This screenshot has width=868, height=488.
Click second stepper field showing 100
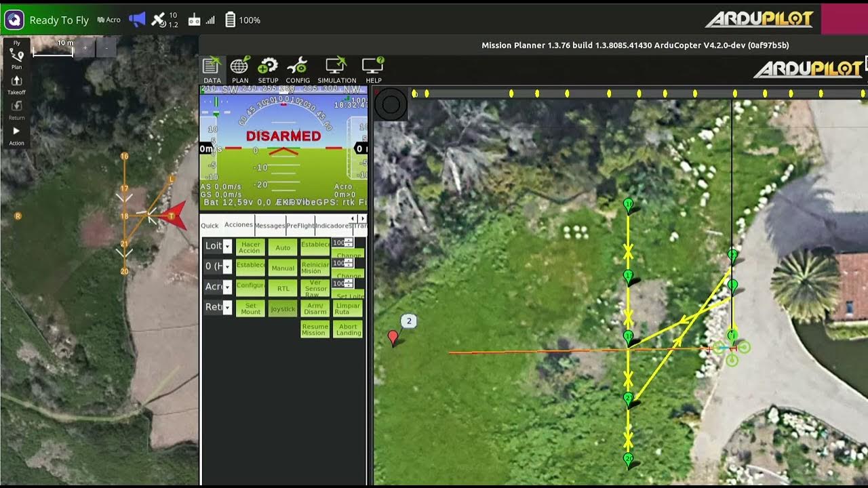[342, 263]
